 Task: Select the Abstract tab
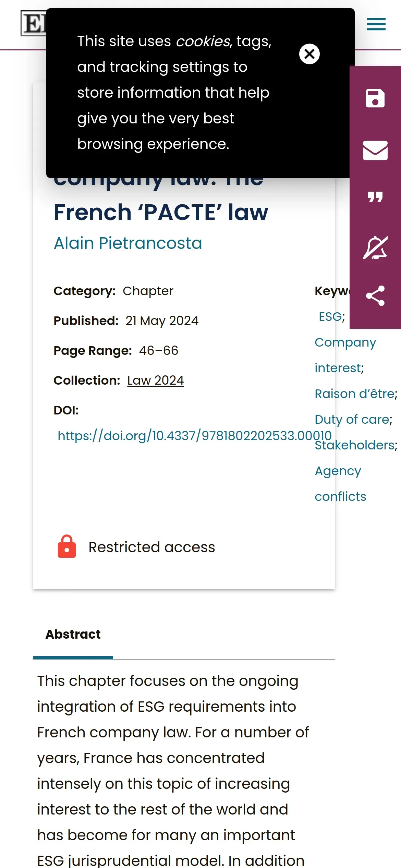click(x=73, y=634)
